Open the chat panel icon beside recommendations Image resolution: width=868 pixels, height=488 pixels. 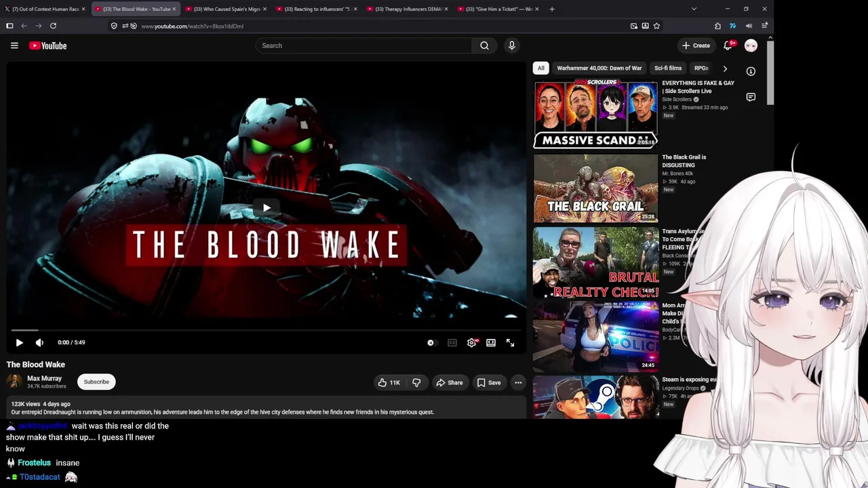point(751,97)
